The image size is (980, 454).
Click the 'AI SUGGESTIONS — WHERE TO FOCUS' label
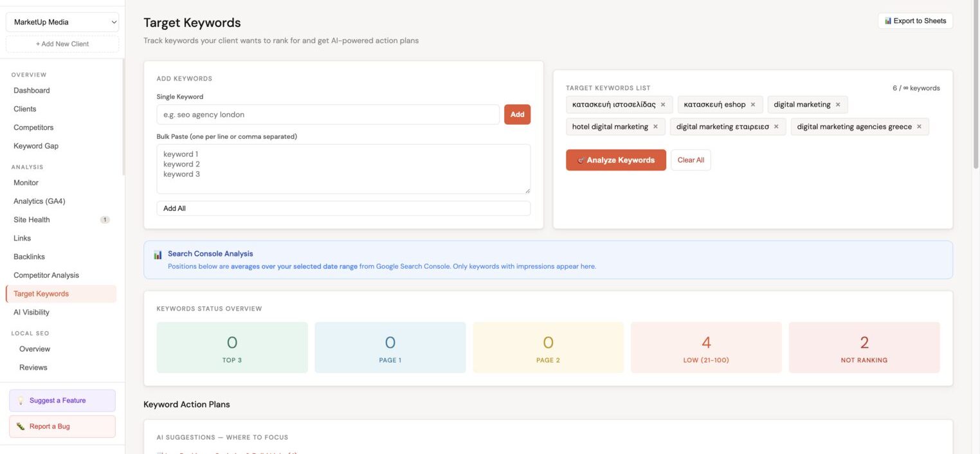[222, 437]
